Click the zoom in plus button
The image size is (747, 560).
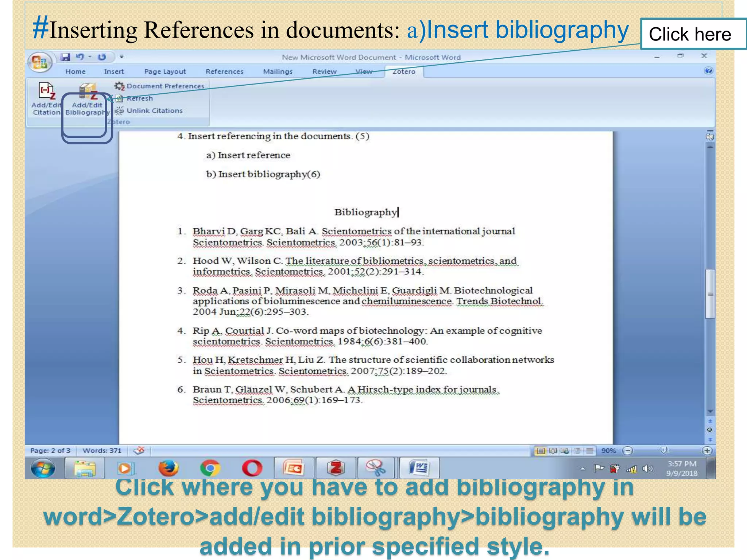707,451
